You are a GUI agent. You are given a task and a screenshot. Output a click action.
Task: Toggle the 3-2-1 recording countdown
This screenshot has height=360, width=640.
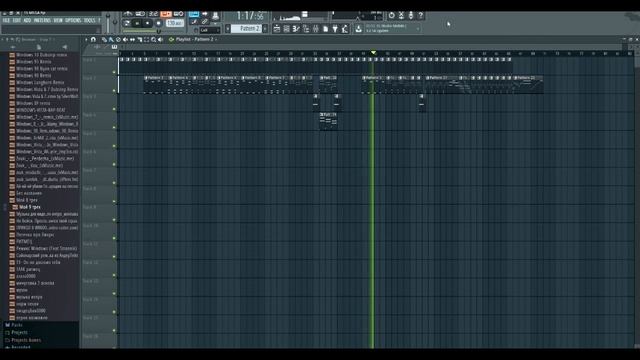pos(153,14)
